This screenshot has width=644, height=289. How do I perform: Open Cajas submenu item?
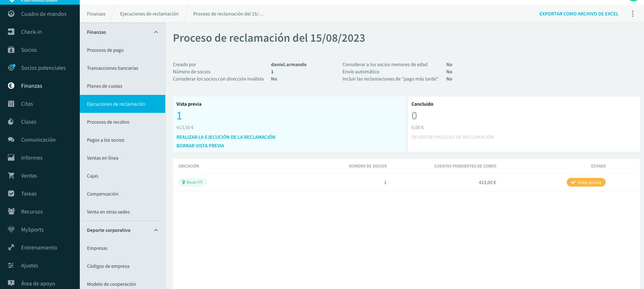point(123,176)
